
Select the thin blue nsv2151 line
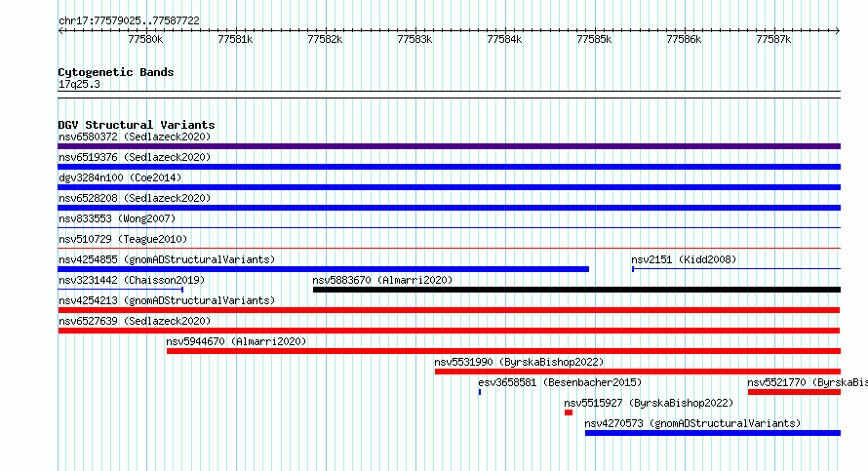click(x=736, y=269)
